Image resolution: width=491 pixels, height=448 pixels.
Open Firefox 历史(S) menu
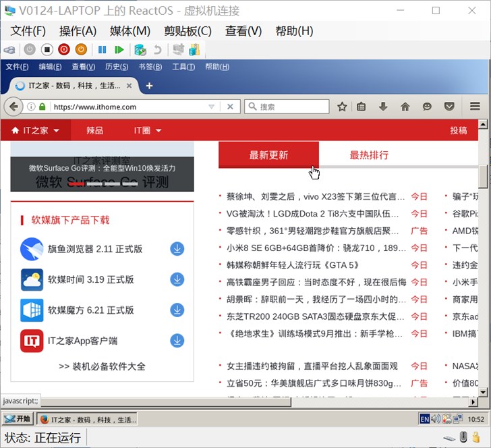click(117, 67)
